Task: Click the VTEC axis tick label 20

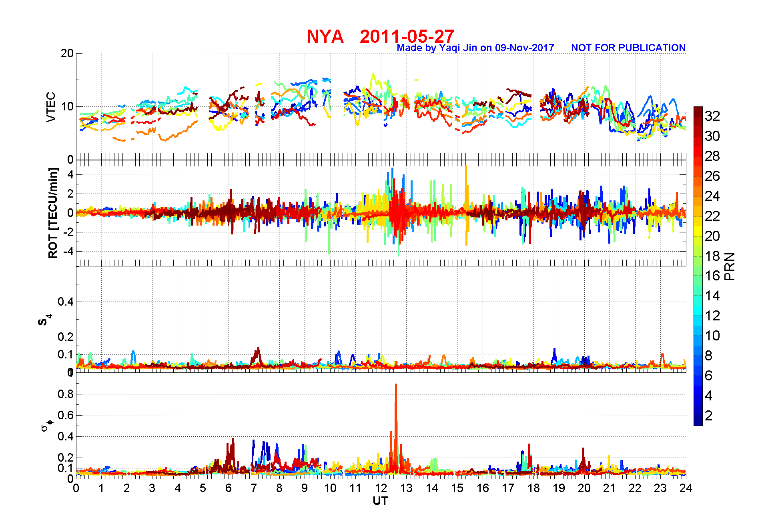Action: click(67, 53)
